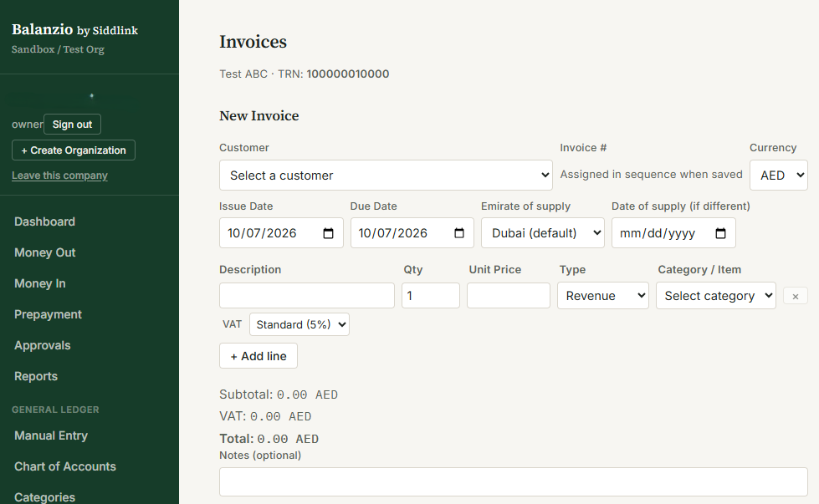
Task: Click the Issue Date field value 10/07/2026
Action: click(x=262, y=233)
